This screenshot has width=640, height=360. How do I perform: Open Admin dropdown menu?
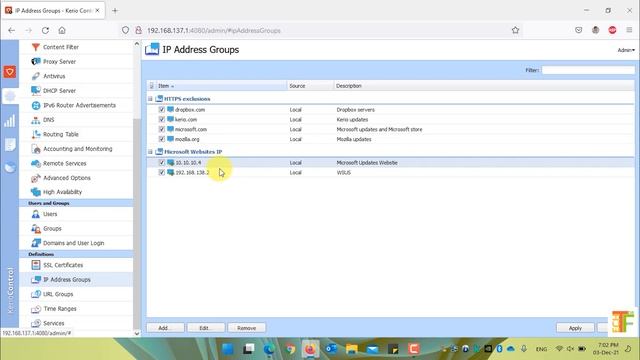click(626, 50)
